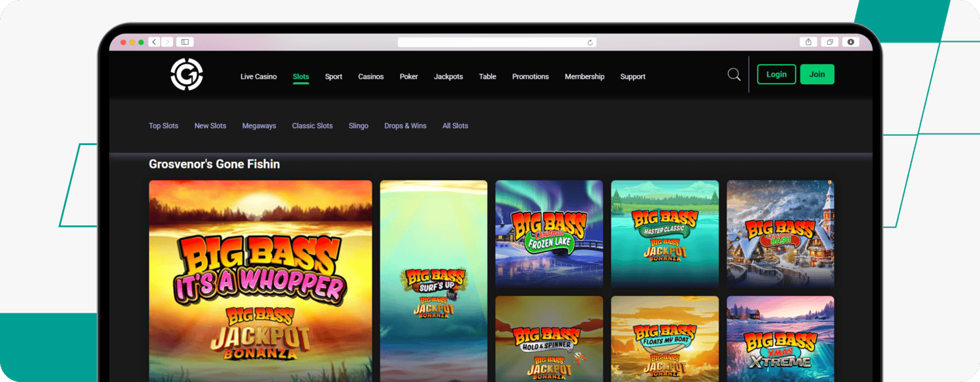This screenshot has height=382, width=980.
Task: Open the Casinos menu item
Action: [371, 76]
